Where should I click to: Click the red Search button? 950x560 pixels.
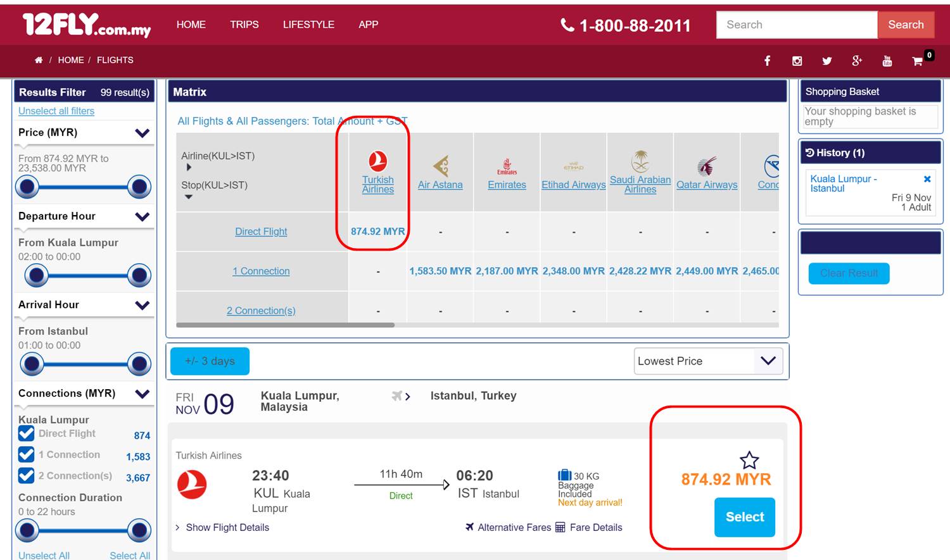click(x=906, y=25)
